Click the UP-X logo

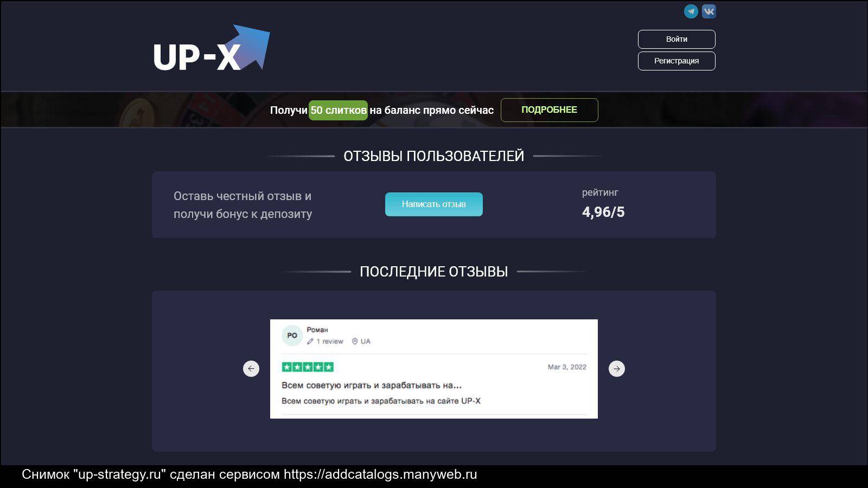(212, 48)
